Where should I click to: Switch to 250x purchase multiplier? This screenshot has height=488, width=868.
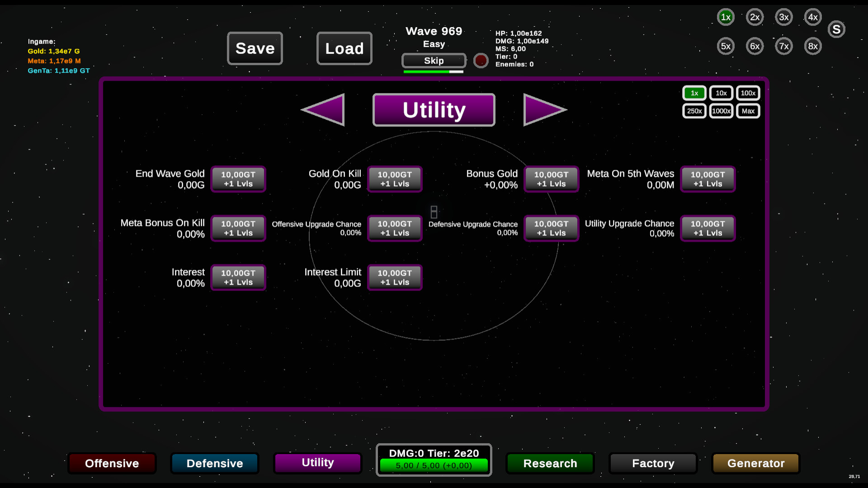[x=694, y=111]
